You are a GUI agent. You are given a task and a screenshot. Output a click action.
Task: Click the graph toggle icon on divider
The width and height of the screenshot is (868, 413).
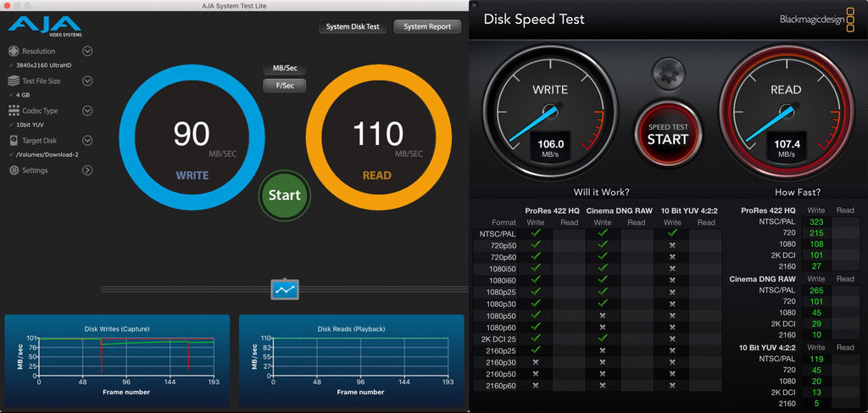coord(285,289)
